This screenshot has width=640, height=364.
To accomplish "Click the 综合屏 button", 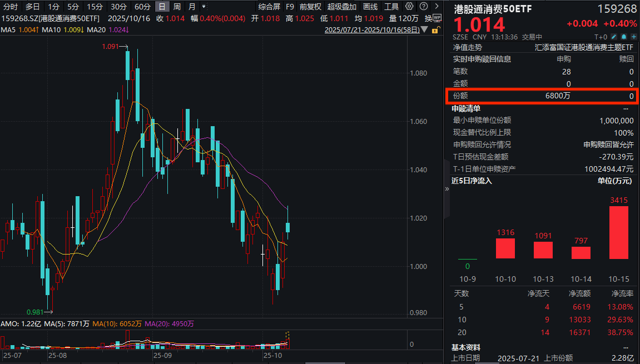I will 269,7.
